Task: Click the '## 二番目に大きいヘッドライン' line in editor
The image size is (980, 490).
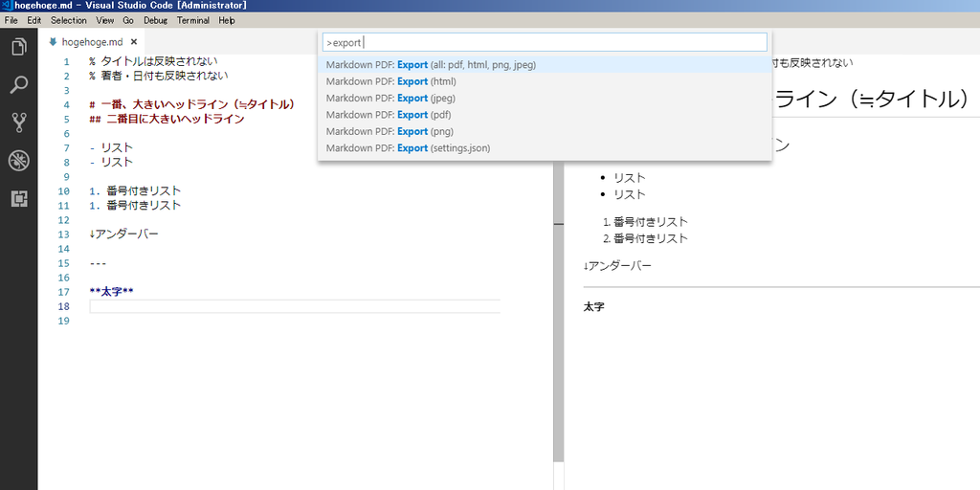Action: pos(167,119)
